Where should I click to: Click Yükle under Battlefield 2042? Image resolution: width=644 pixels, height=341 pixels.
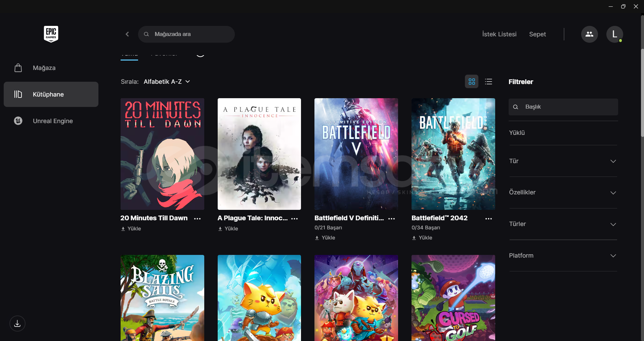pyautogui.click(x=422, y=238)
